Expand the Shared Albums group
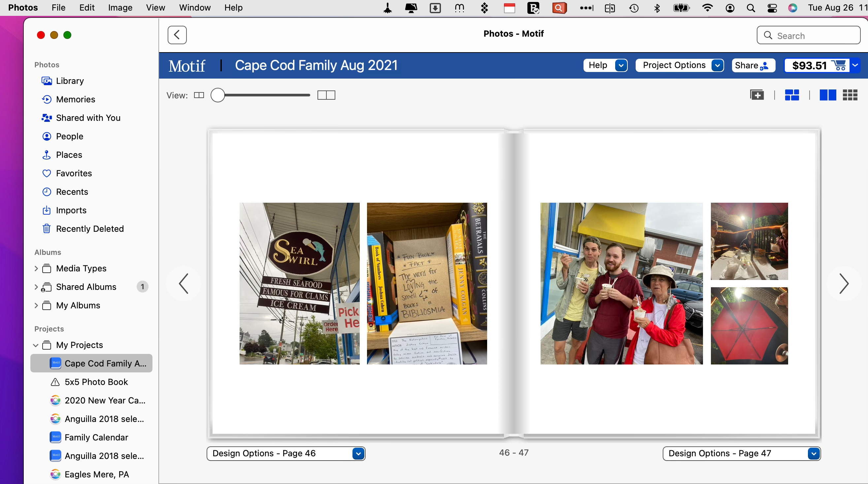The width and height of the screenshot is (868, 484). click(x=36, y=287)
